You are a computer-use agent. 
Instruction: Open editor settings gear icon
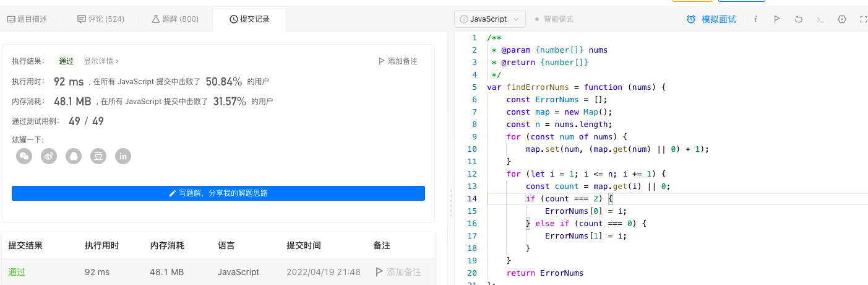pos(842,19)
